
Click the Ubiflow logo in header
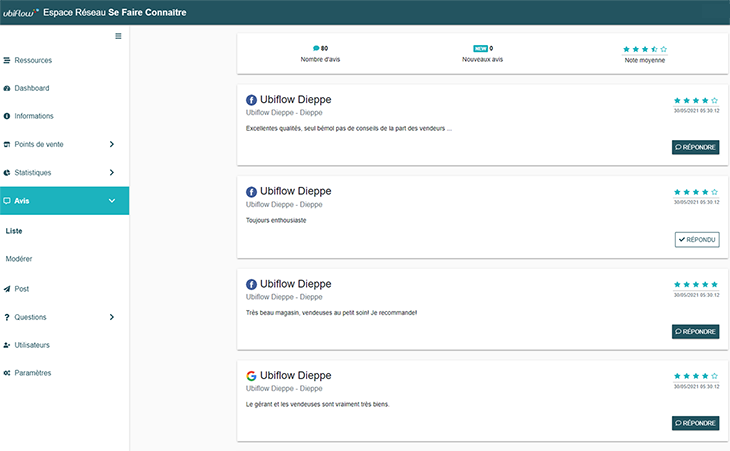click(x=20, y=13)
